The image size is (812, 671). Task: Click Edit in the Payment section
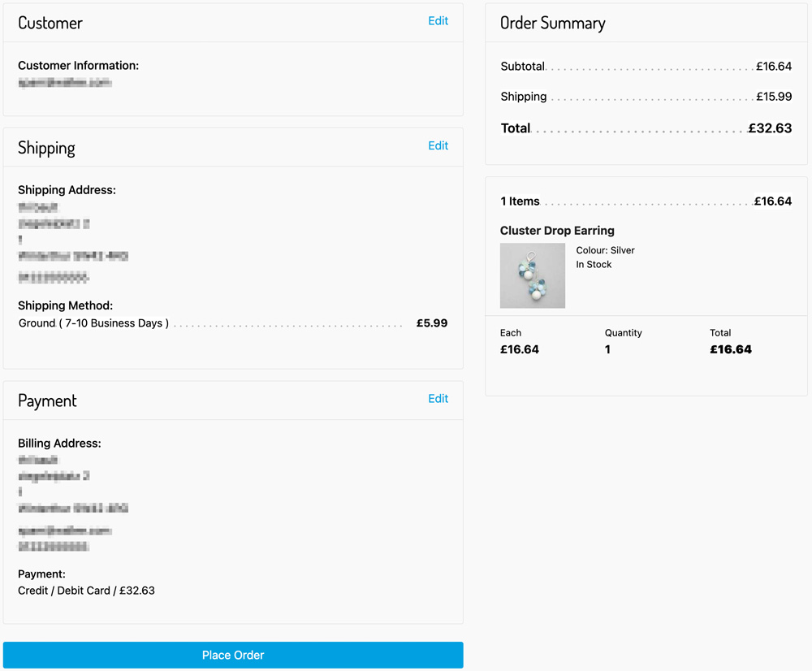[x=438, y=398]
